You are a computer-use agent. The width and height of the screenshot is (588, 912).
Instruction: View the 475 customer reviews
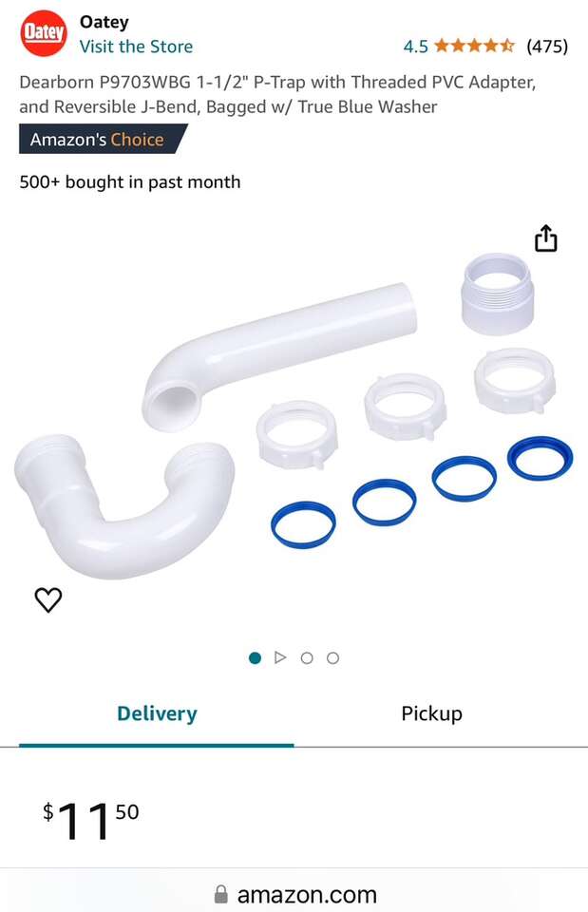click(547, 46)
